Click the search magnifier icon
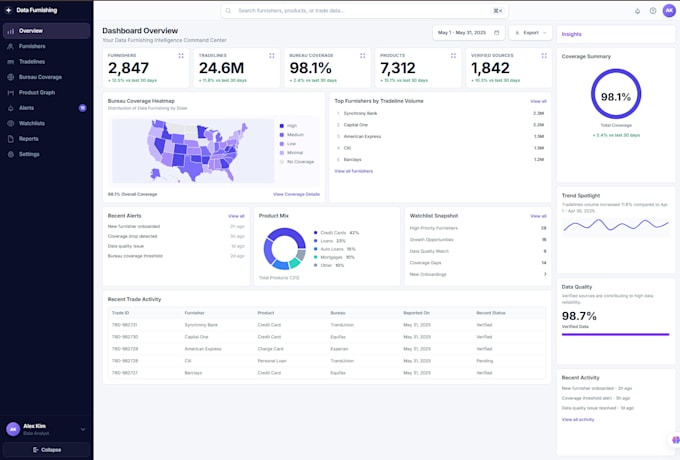This screenshot has height=460, width=680. click(x=228, y=10)
